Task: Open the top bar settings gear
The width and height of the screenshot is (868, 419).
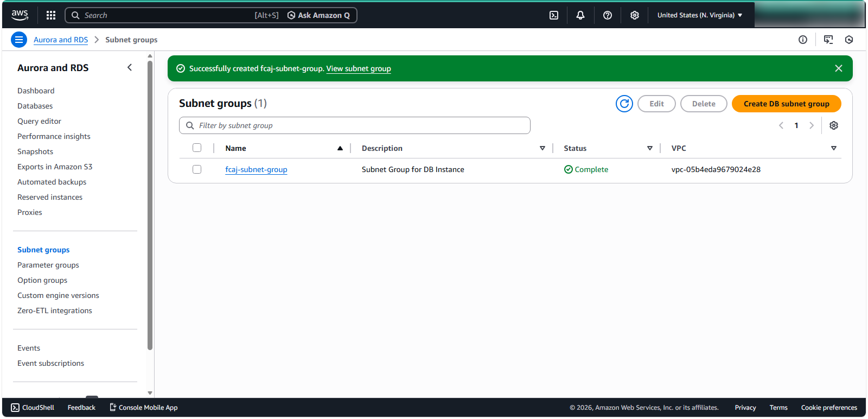Action: point(635,15)
